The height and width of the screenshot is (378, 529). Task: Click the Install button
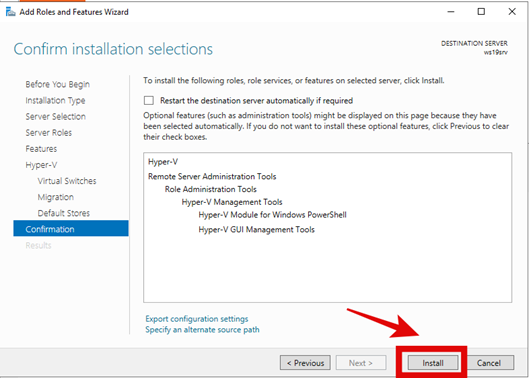click(433, 363)
